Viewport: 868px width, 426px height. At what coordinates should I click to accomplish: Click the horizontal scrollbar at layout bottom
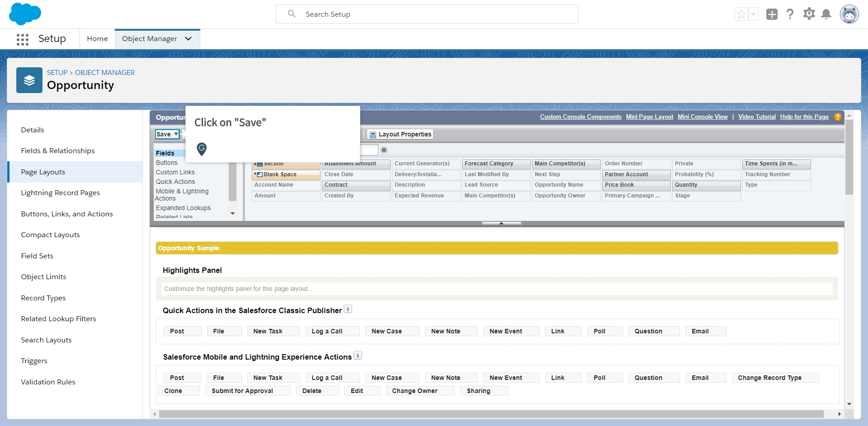pos(491,414)
